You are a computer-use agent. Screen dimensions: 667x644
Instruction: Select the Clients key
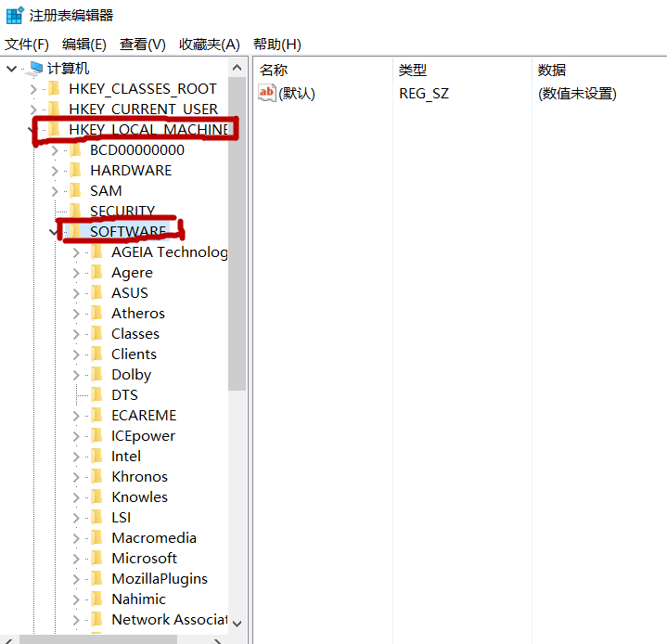(x=134, y=354)
